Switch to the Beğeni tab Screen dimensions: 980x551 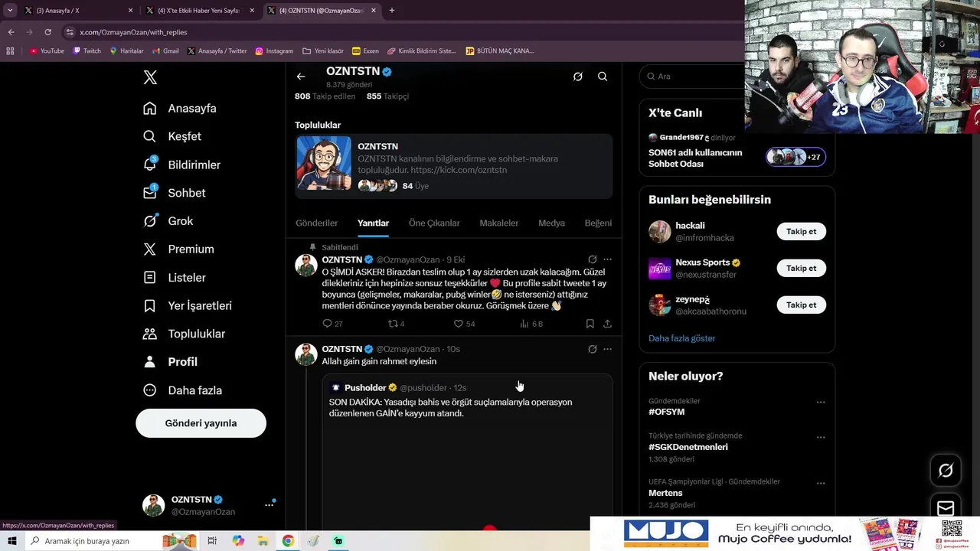pyautogui.click(x=598, y=223)
